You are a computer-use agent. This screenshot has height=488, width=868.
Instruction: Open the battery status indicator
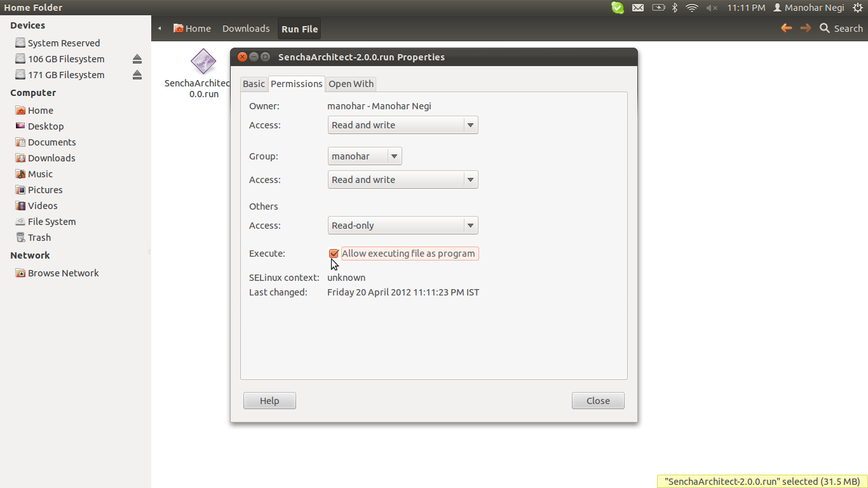pyautogui.click(x=658, y=8)
